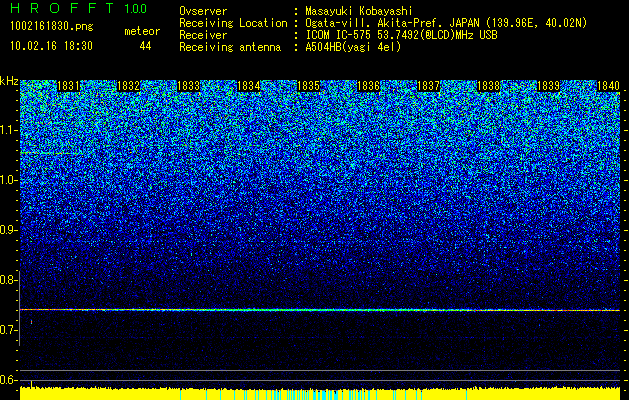This screenshot has height=400, width=629.
Task: Click the version number 1.0.0
Action: tap(136, 8)
